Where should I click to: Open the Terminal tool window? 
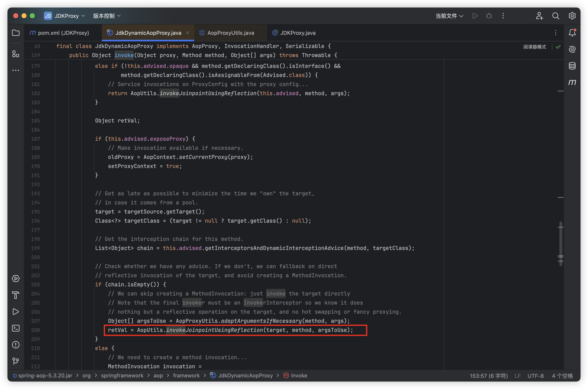(16, 328)
